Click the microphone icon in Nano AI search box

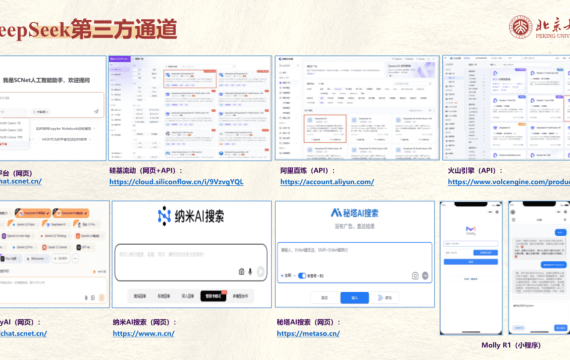(250, 272)
